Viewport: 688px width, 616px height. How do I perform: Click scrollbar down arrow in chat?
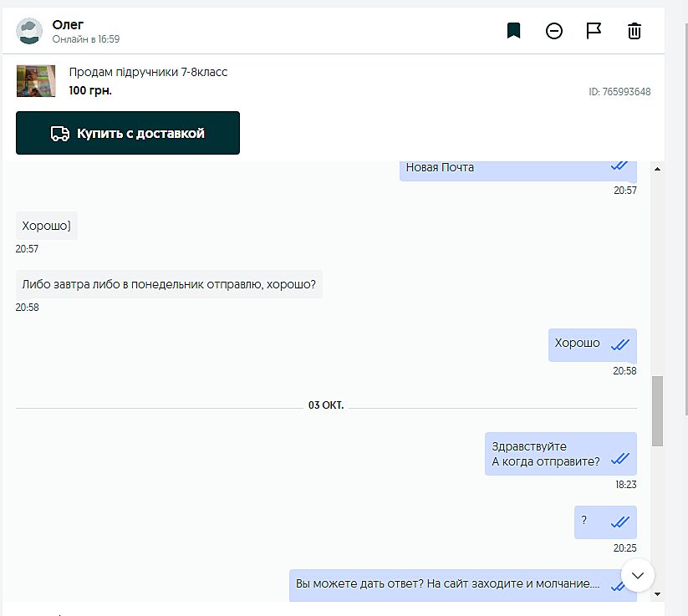[657, 593]
